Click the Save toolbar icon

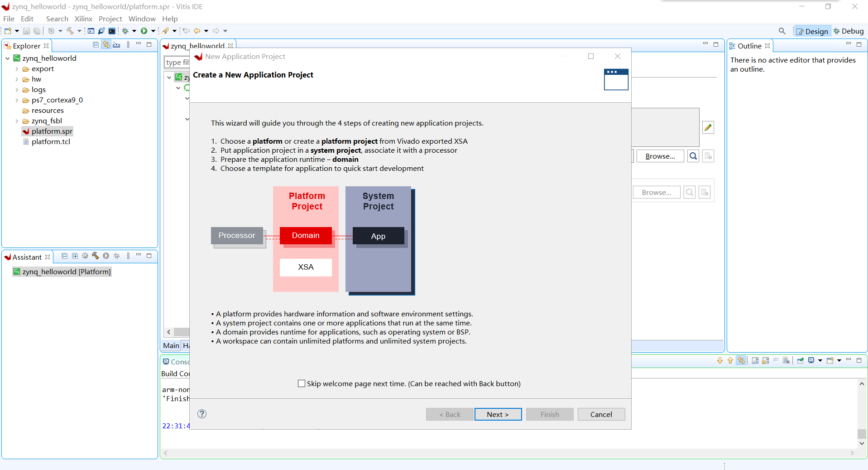(x=26, y=31)
